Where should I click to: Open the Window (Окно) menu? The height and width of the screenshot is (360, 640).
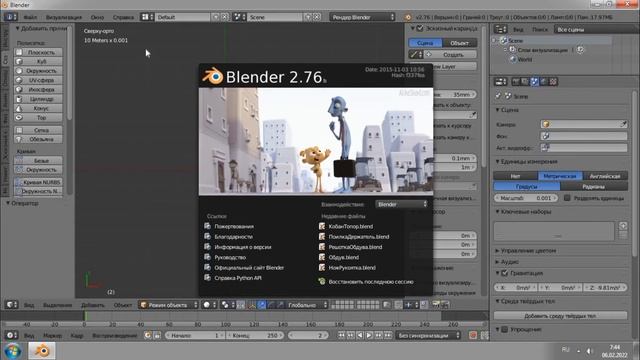(97, 17)
